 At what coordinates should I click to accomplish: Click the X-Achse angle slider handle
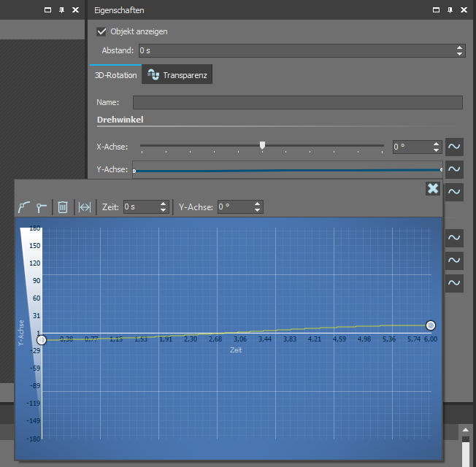(x=262, y=146)
